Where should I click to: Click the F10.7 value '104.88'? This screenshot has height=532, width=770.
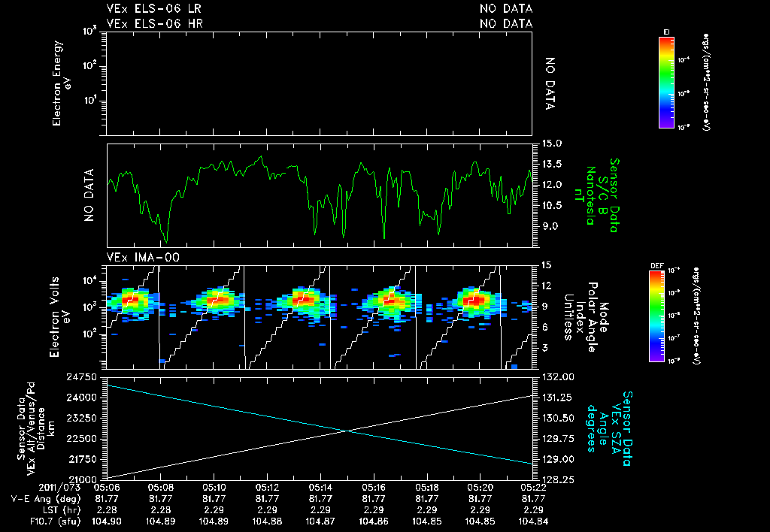pos(267,521)
